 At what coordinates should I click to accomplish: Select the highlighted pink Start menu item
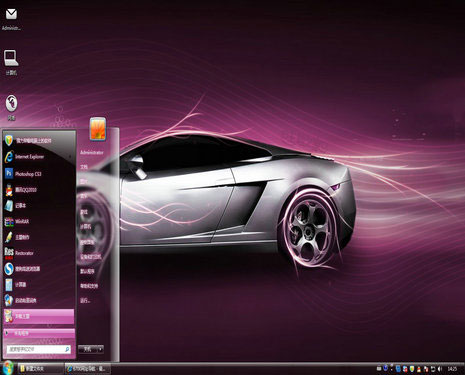pyautogui.click(x=39, y=316)
